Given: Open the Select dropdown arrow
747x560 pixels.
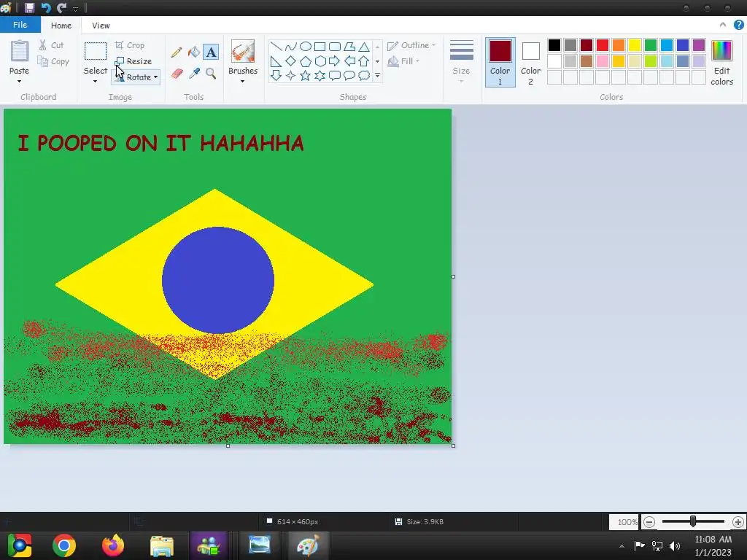Looking at the screenshot, I should coord(96,82).
